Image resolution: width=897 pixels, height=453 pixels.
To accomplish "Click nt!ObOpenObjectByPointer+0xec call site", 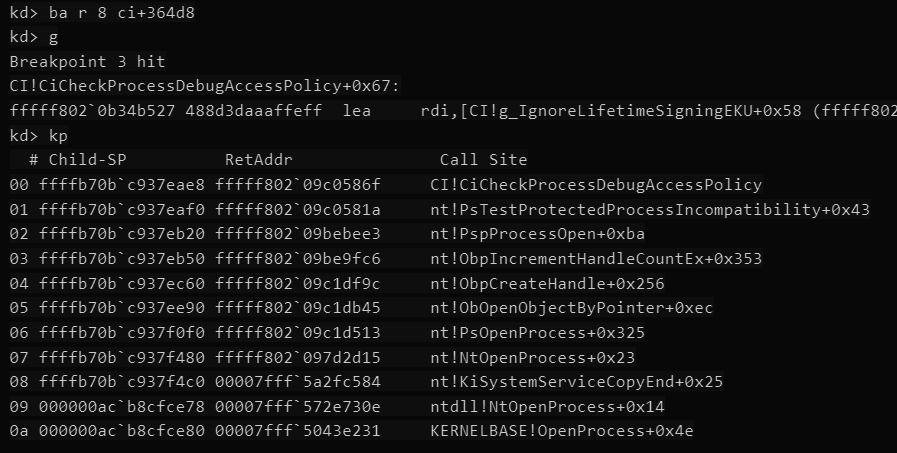I will (571, 308).
